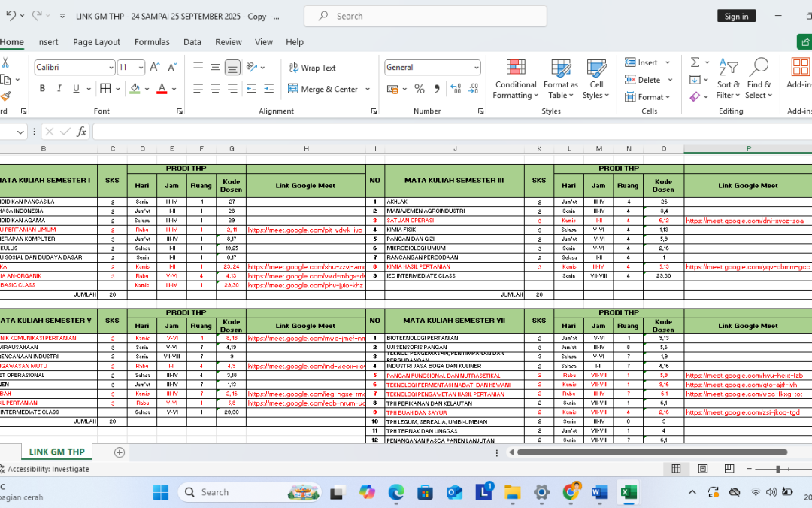Click the Conditional Formatting icon
Viewport: 812px width, 508px height.
(x=515, y=69)
